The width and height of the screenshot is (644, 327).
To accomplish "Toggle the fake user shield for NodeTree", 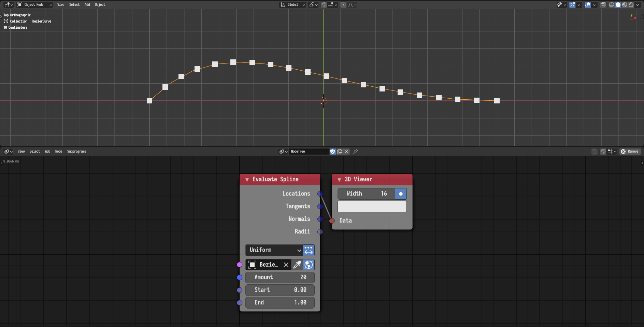I will point(332,152).
